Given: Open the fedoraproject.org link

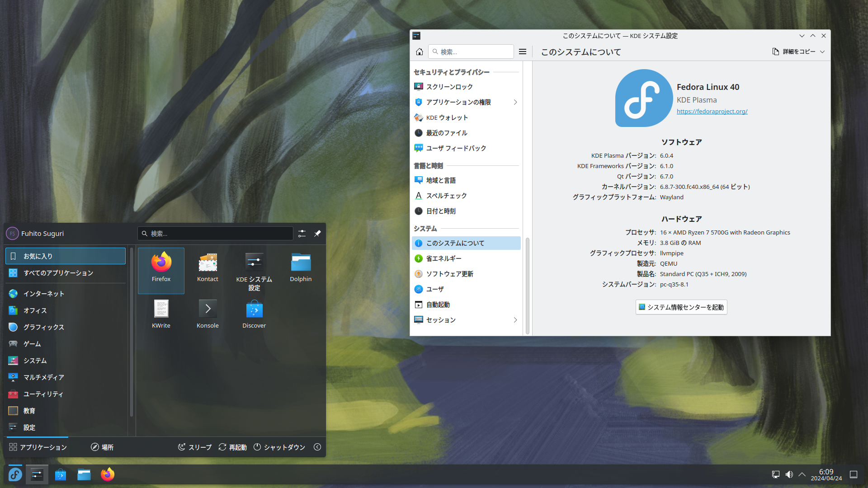Looking at the screenshot, I should [x=712, y=112].
